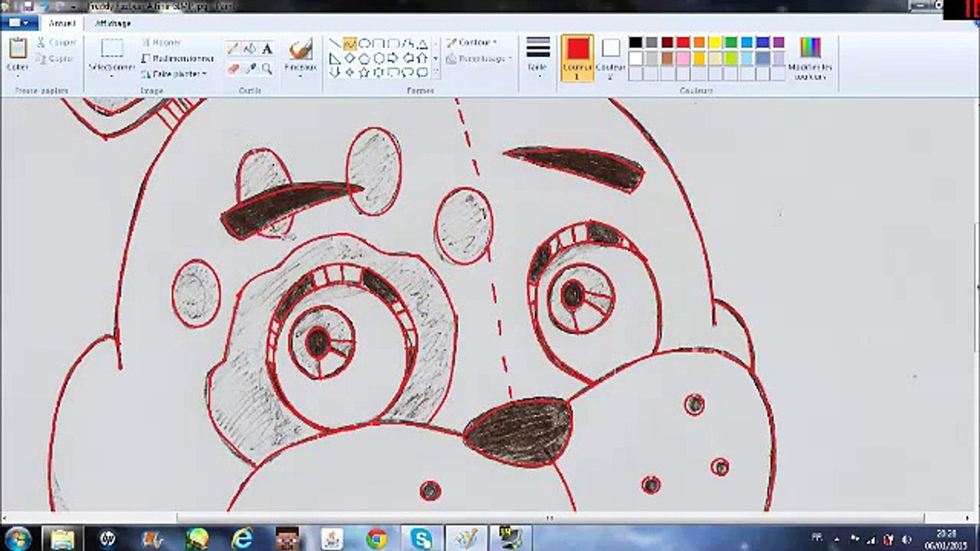Click the Copier copy button
980x551 pixels.
point(55,59)
